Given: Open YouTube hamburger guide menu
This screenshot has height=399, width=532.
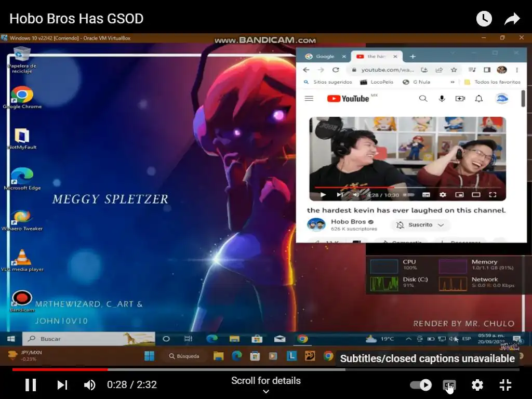Looking at the screenshot, I should pyautogui.click(x=309, y=99).
